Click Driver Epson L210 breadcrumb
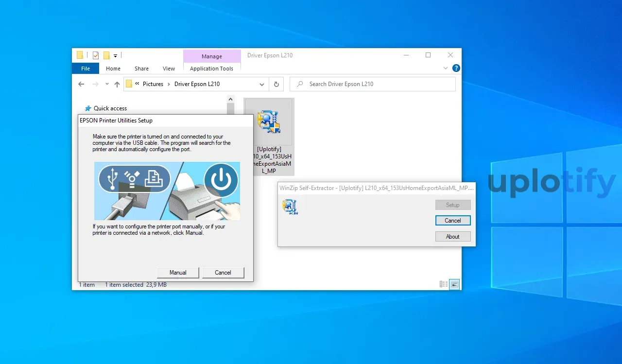This screenshot has width=622, height=364. [x=197, y=84]
